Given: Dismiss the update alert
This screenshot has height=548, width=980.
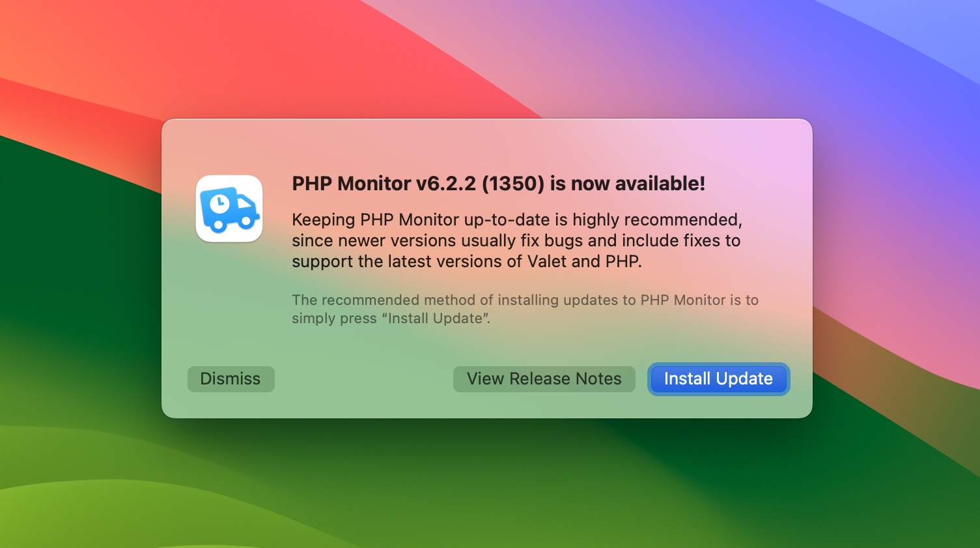Looking at the screenshot, I should [231, 379].
